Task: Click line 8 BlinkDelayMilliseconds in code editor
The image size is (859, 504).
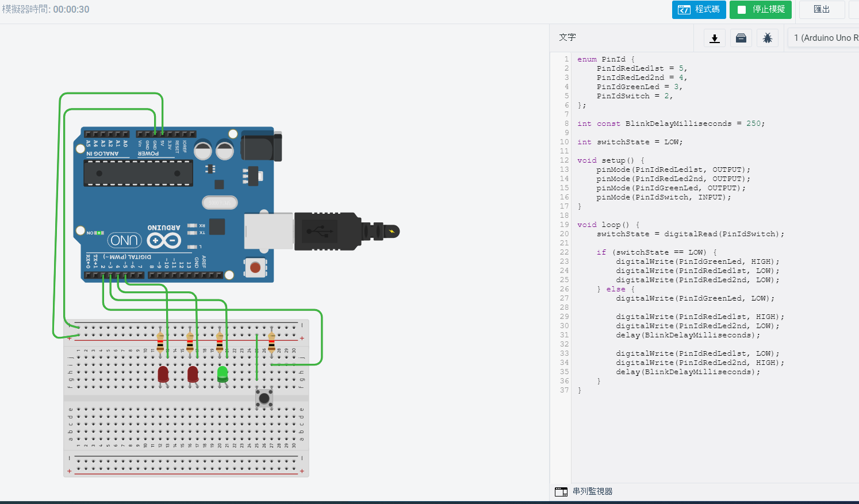Action: [x=678, y=124]
